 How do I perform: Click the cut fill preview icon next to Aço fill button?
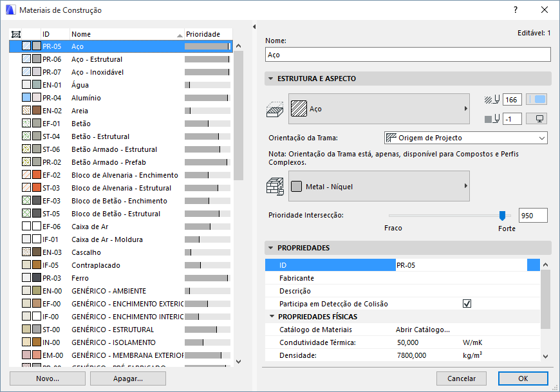pos(275,109)
